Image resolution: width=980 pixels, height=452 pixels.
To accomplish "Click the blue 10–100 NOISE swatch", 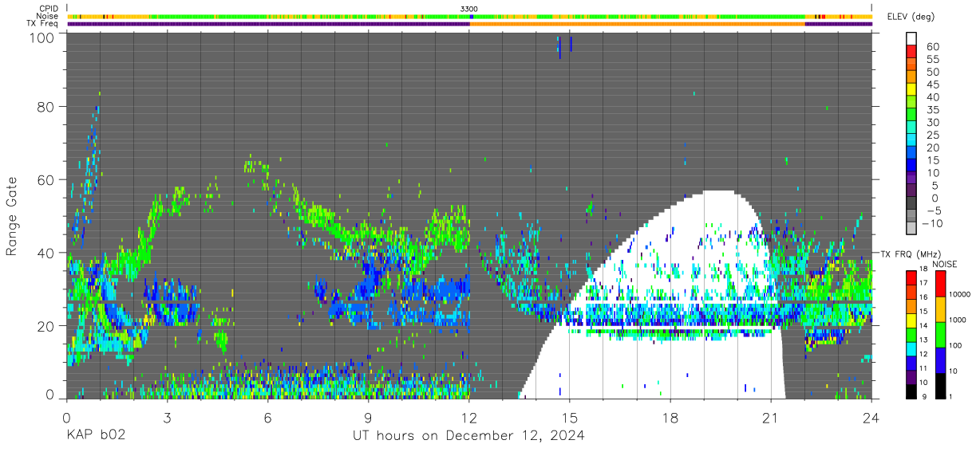I will tap(941, 360).
